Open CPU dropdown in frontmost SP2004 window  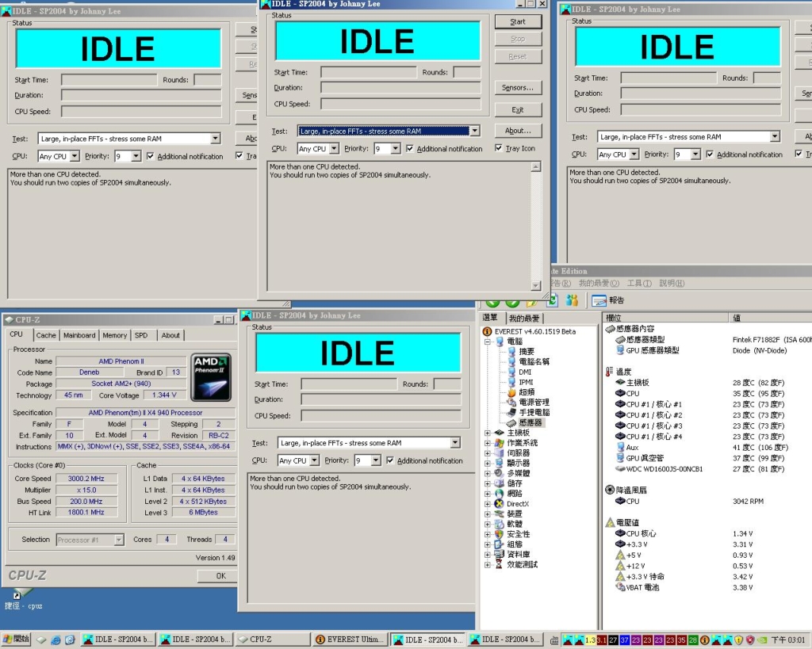pyautogui.click(x=334, y=148)
